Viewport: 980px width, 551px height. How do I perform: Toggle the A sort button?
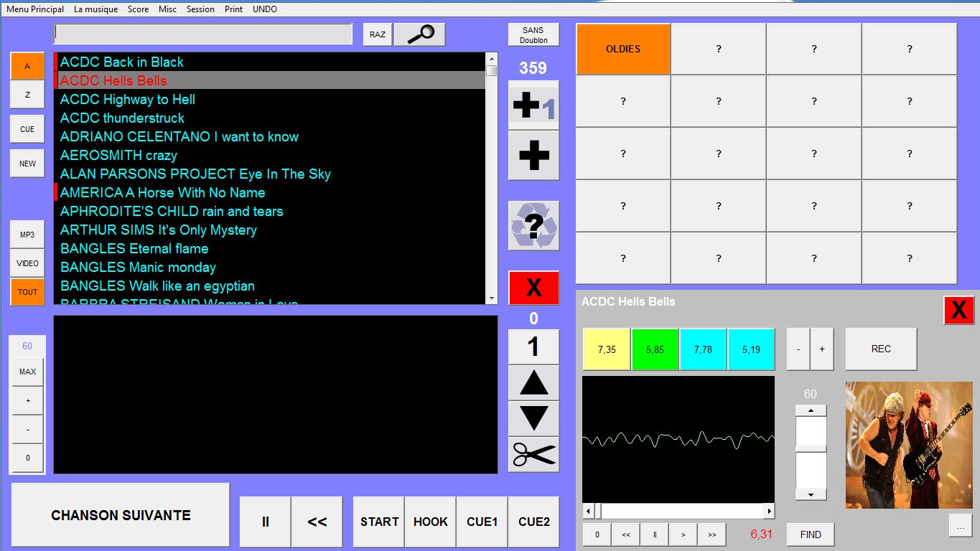(x=27, y=66)
